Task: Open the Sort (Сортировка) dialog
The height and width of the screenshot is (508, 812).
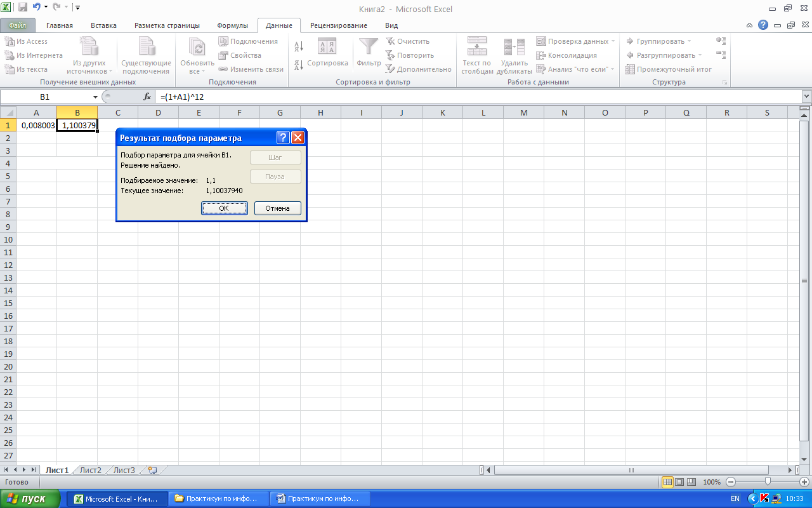Action: [327, 53]
